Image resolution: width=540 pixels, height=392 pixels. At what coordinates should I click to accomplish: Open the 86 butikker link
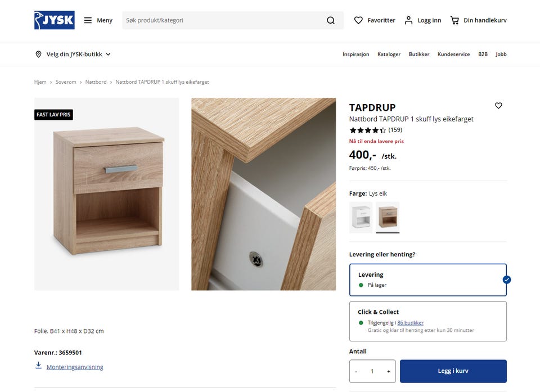point(410,323)
